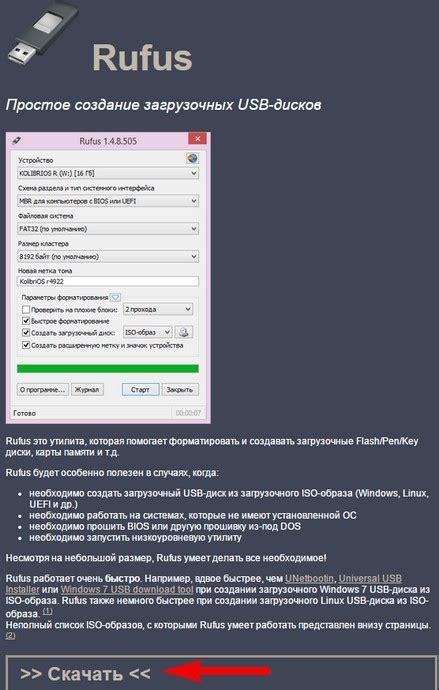
Task: Close the Rufus window with X
Action: coord(198,139)
